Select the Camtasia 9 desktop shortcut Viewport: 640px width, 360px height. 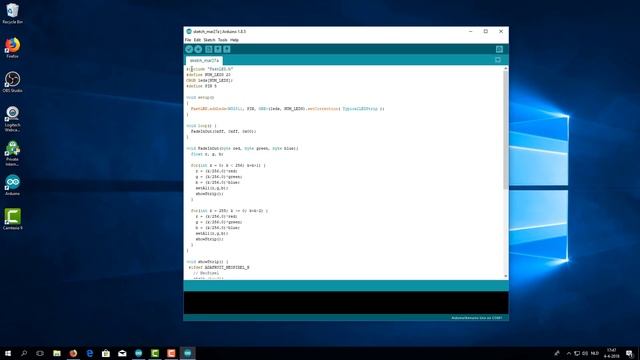pyautogui.click(x=13, y=219)
